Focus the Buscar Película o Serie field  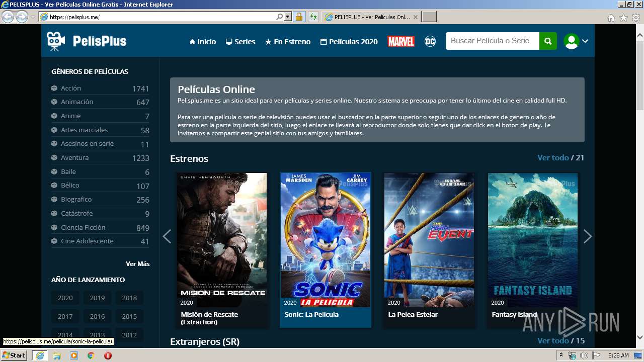(492, 41)
